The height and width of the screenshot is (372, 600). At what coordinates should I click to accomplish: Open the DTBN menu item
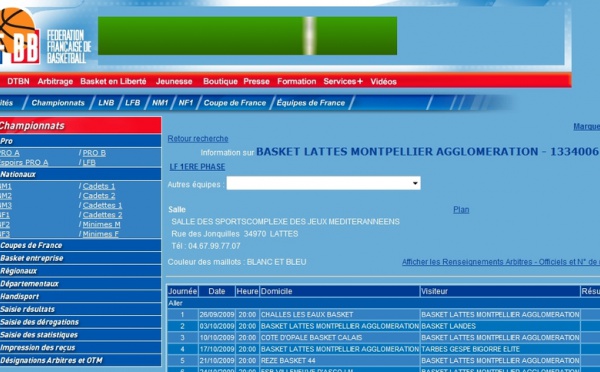point(18,81)
